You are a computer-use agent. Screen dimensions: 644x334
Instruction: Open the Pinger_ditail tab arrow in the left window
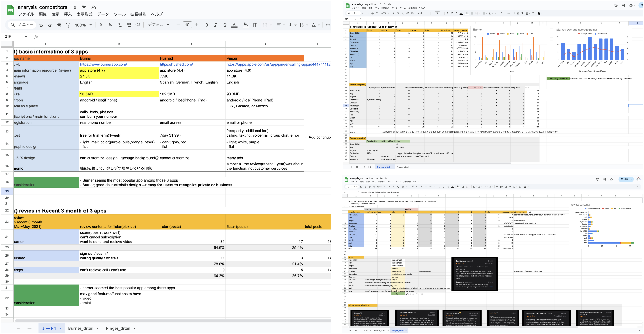point(134,328)
